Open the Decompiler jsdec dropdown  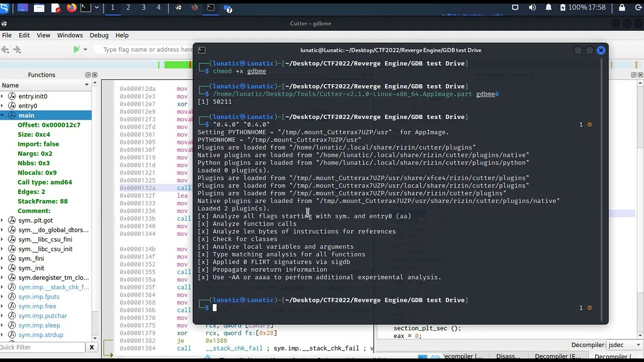click(624, 345)
